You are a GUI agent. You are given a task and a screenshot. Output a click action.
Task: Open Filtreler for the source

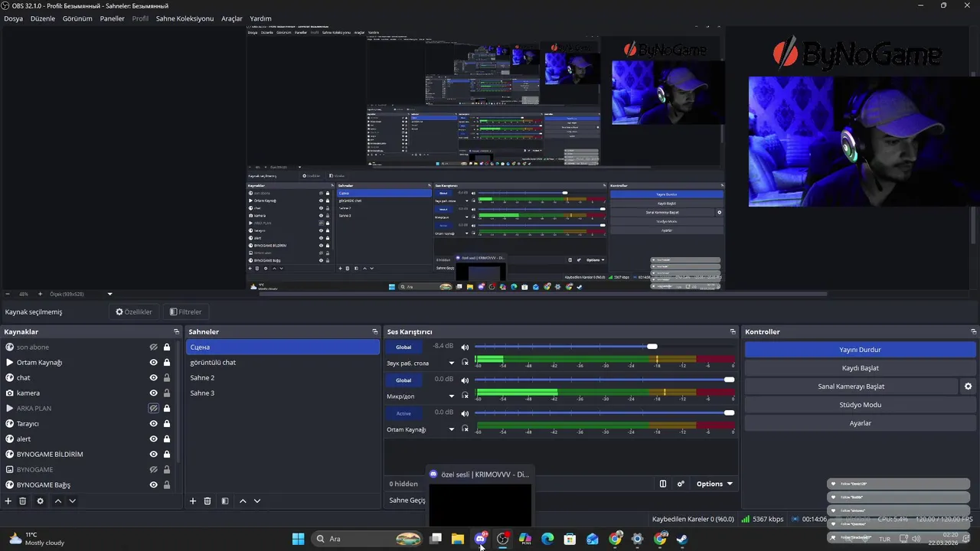[x=185, y=311]
